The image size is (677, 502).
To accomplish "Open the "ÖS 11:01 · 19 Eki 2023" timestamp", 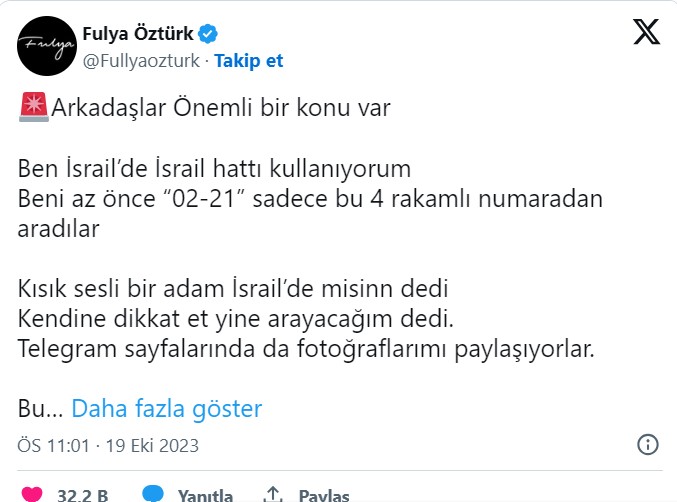I will [109, 445].
